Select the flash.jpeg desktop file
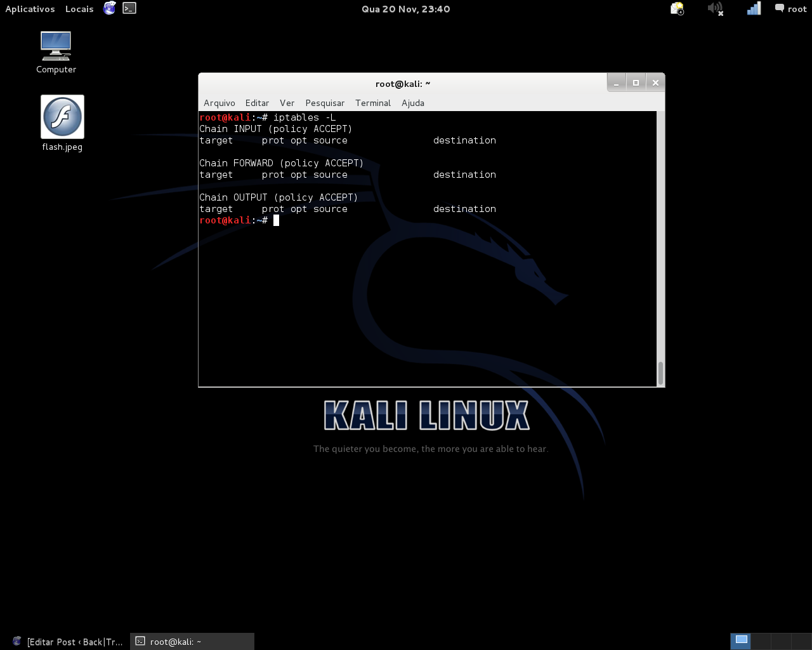Screen dimensions: 812x650 click(62, 124)
